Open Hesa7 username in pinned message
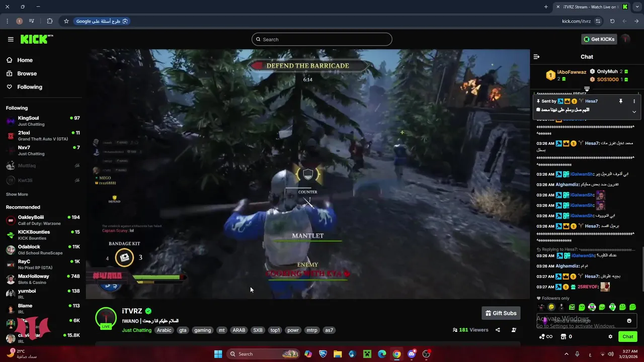 click(591, 101)
